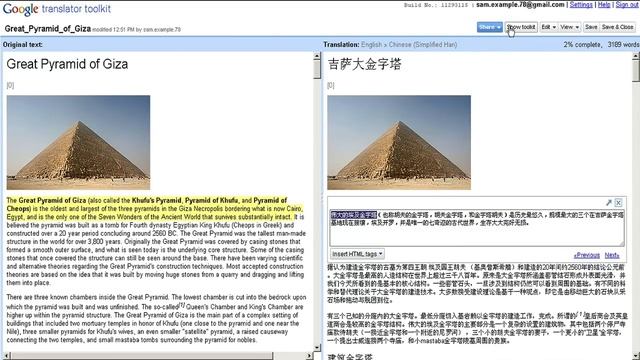Click the translation pane vertical scrollbar thumb

(636, 71)
